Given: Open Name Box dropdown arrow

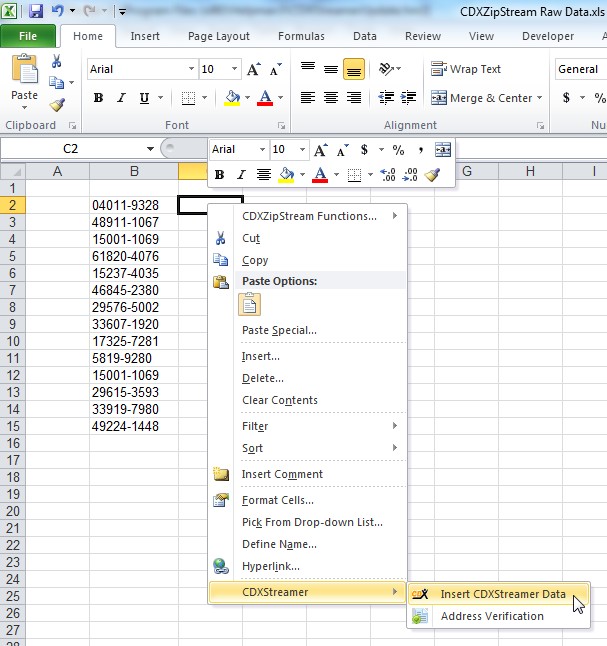Looking at the screenshot, I should coord(150,149).
